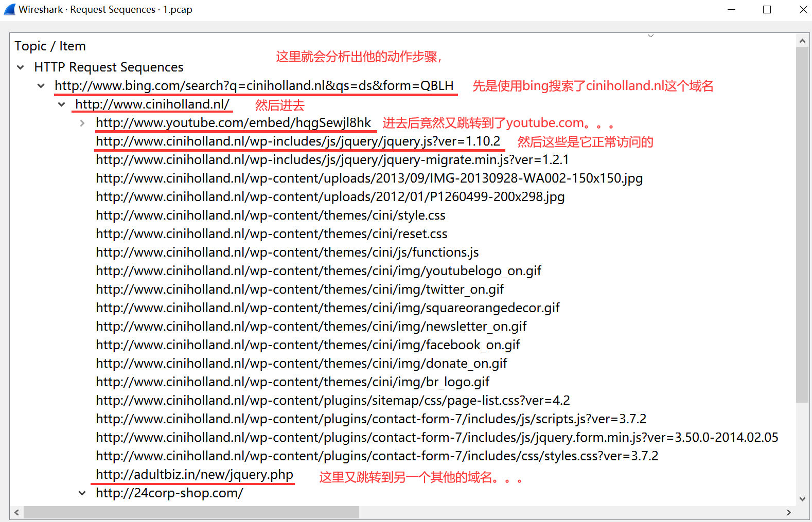The image size is (812, 522).
Task: Select the youtubelogo_on.gif request
Action: tap(318, 271)
